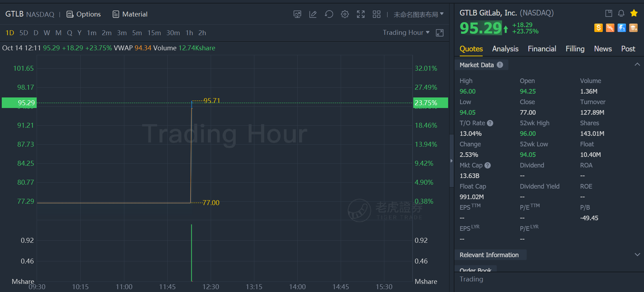This screenshot has height=292, width=644.
Task: Select the 1m interval
Action: 92,33
